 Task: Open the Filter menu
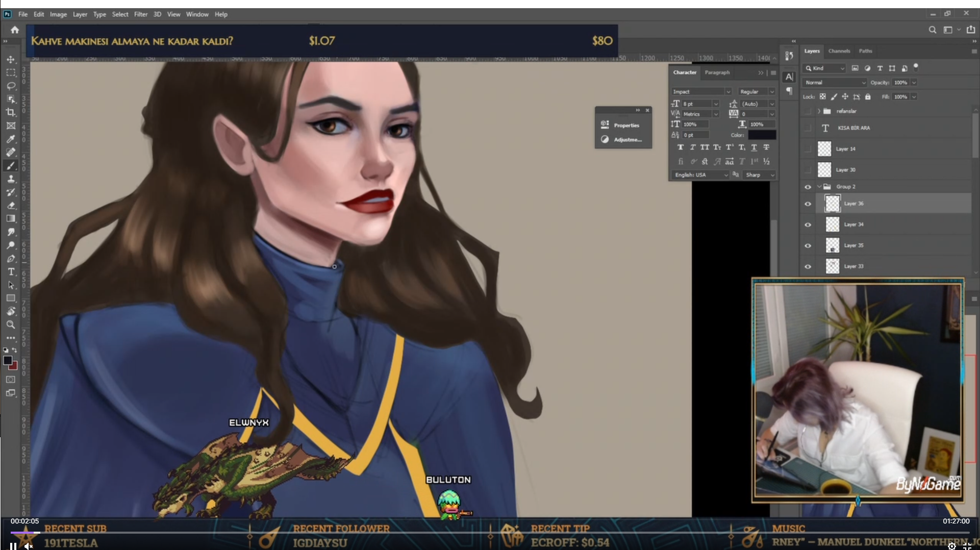141,14
